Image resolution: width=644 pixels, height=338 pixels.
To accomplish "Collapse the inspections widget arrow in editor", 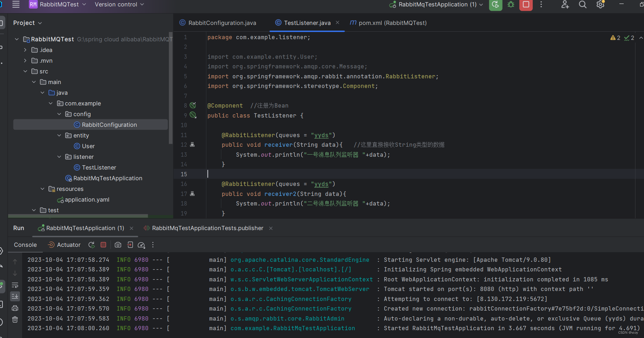I will 641,38.
